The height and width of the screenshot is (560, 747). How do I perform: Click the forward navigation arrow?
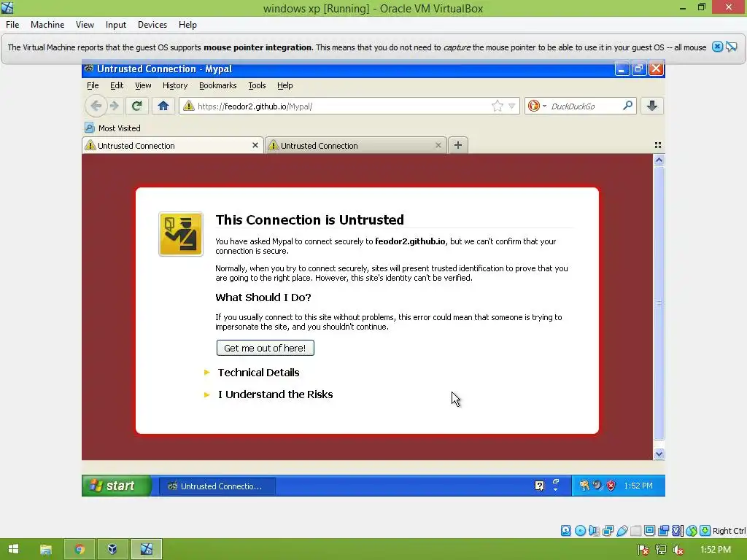coord(115,106)
